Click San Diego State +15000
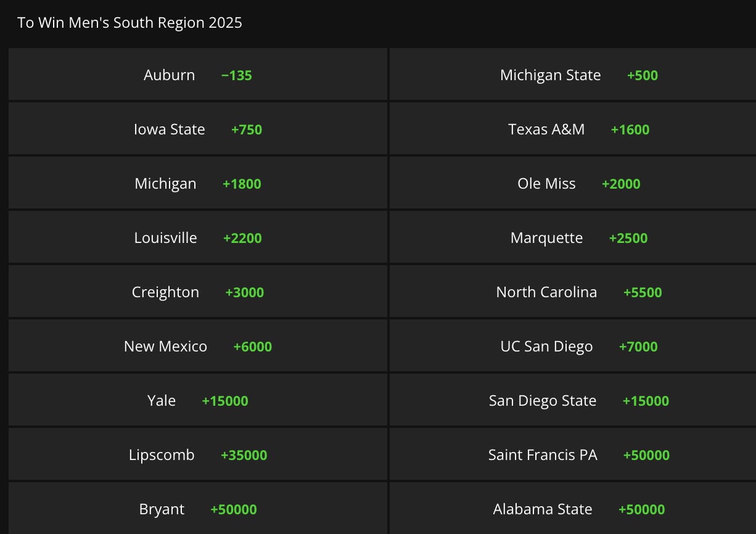Viewport: 756px width, 534px height. click(578, 401)
